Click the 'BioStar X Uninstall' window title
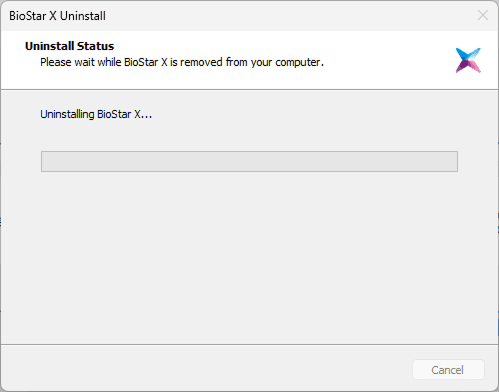 57,16
